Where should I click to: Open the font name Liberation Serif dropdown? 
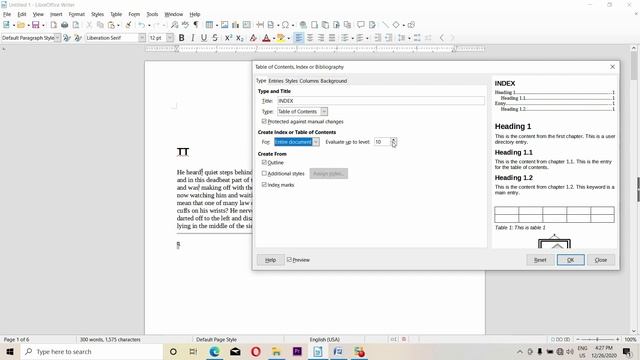(x=142, y=38)
